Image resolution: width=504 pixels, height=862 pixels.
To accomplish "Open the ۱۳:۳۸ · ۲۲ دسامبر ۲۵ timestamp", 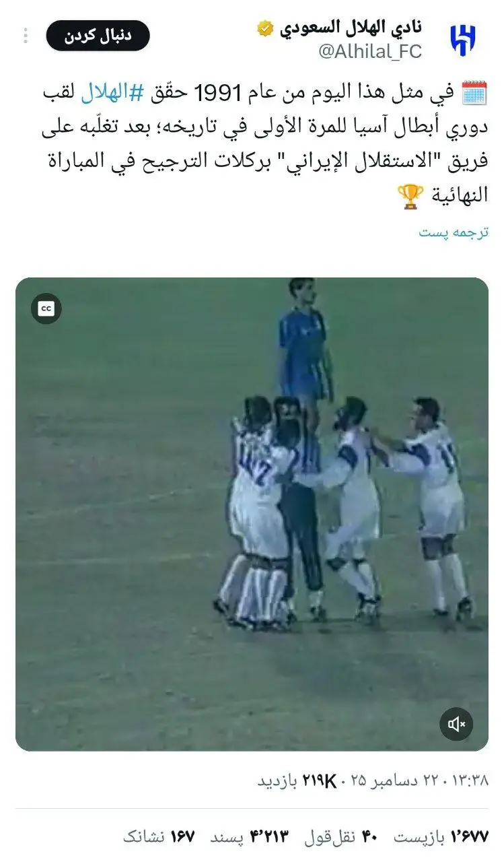I will 419,781.
